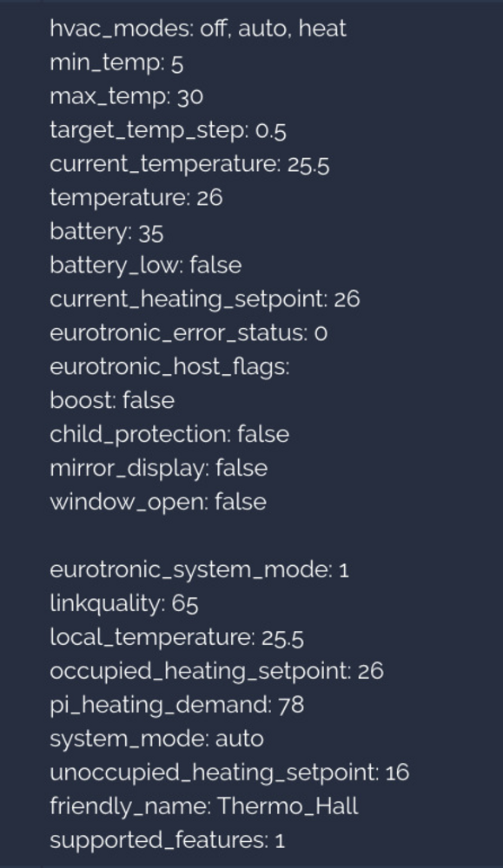The width and height of the screenshot is (503, 868).
Task: Select the max_temp: 30 line
Action: tap(126, 96)
